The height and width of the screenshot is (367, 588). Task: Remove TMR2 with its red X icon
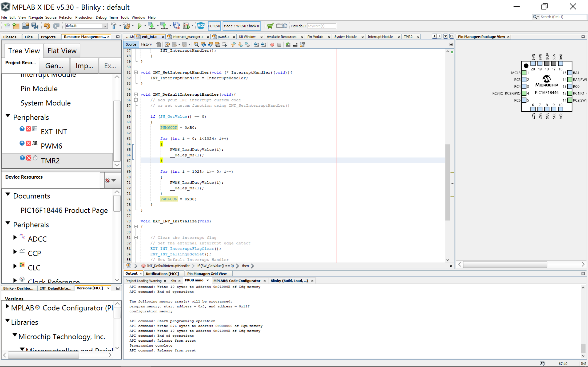click(x=29, y=158)
